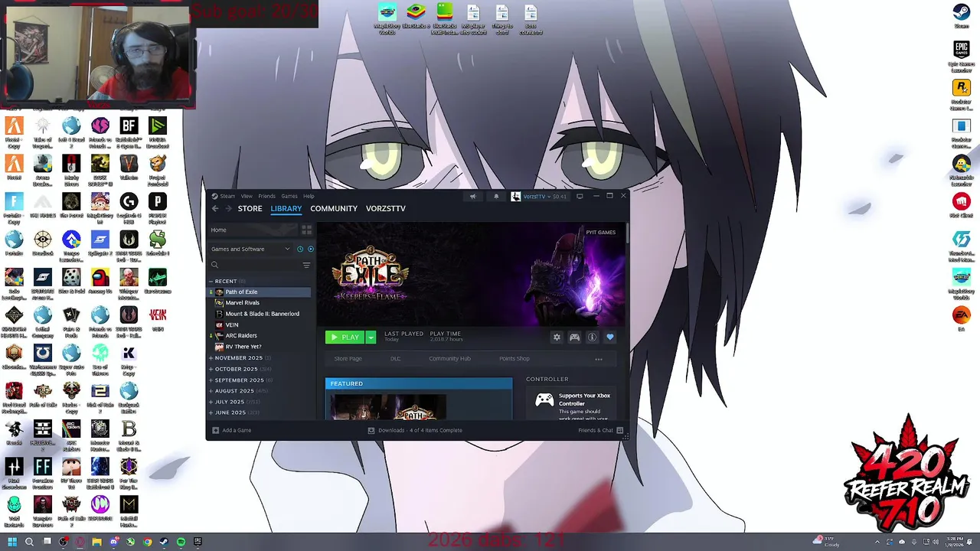
Task: Open the VORZSTTV profile tab
Action: click(386, 208)
